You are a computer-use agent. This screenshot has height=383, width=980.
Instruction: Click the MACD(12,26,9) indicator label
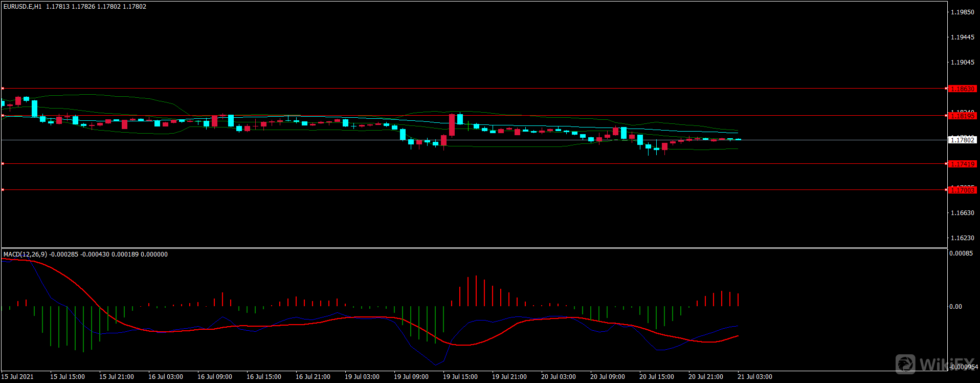point(25,254)
